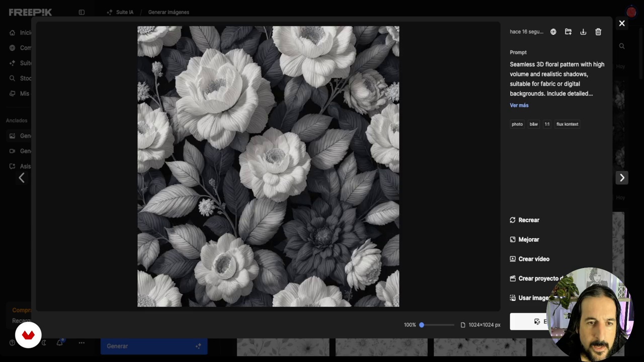Adjust the 100% zoom slider handle

click(422, 325)
